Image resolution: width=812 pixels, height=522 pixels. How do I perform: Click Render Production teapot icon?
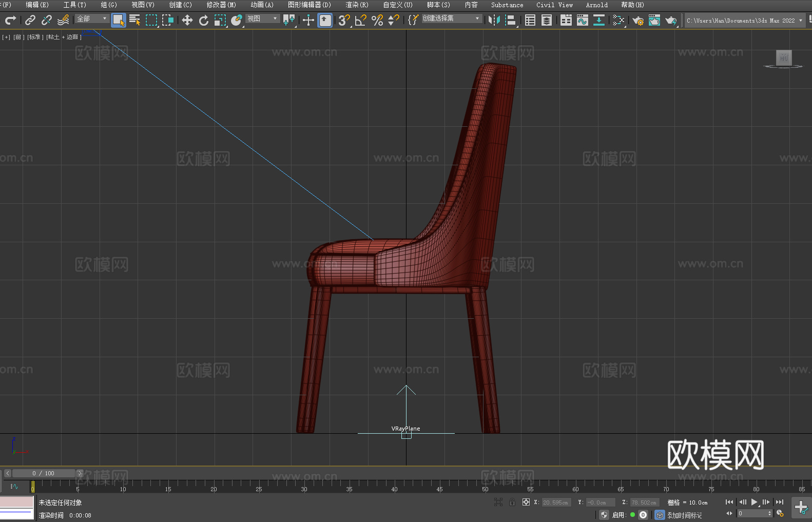pos(671,20)
